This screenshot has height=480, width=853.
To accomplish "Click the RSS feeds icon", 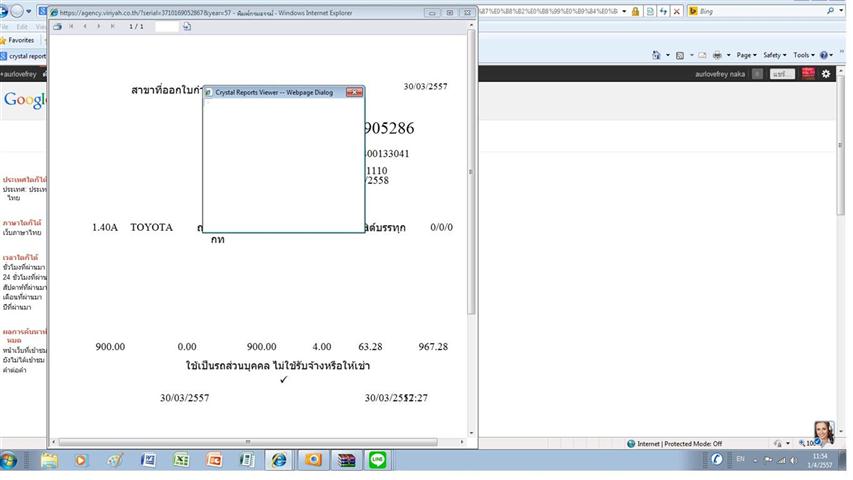I will click(680, 55).
